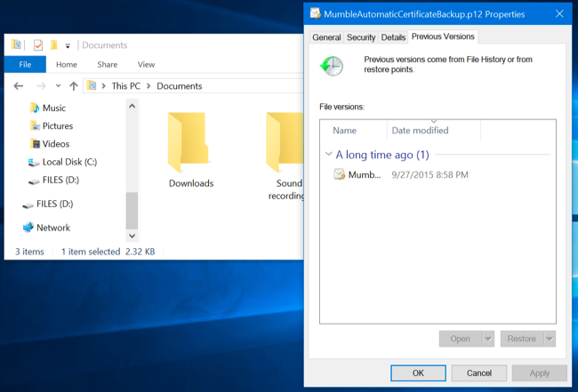This screenshot has height=392, width=578.
Task: Select the Sound recordings folder icon
Action: pos(285,142)
